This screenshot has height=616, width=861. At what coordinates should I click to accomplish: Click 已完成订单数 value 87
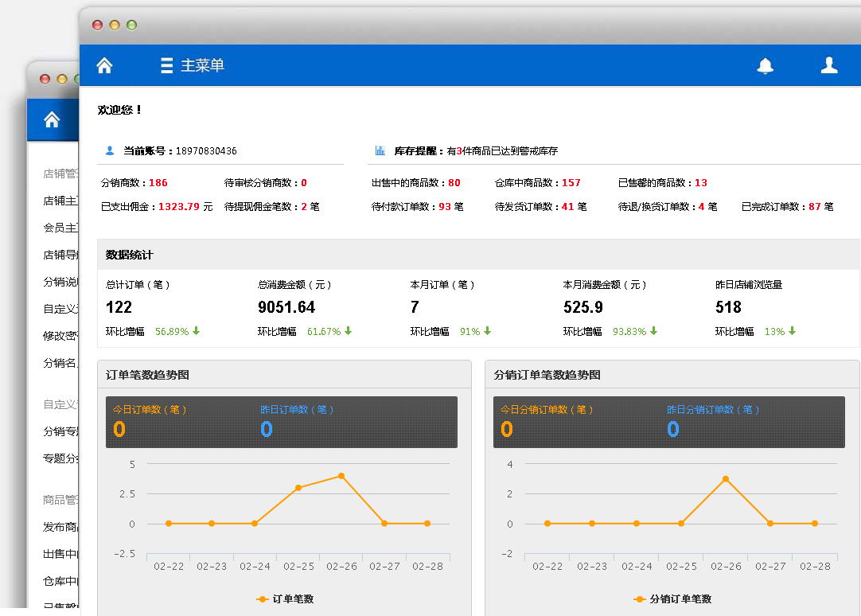814,207
